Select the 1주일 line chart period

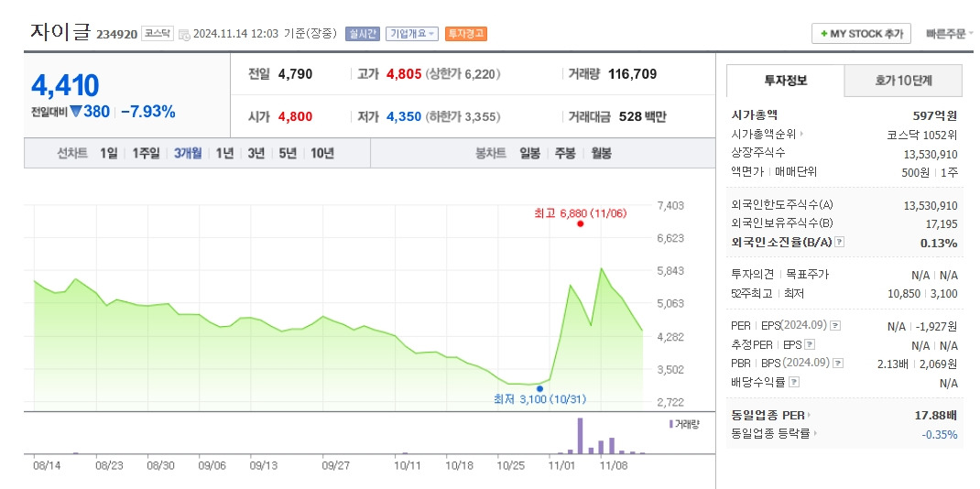(x=146, y=154)
